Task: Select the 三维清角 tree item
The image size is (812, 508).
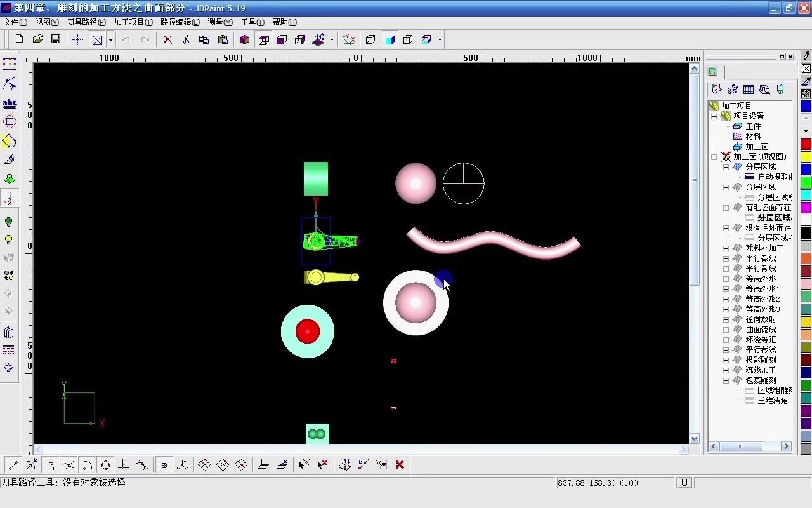Action: point(773,401)
